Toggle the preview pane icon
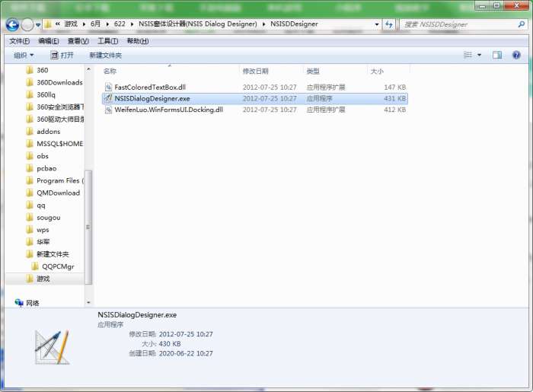The image size is (533, 392). [x=497, y=55]
